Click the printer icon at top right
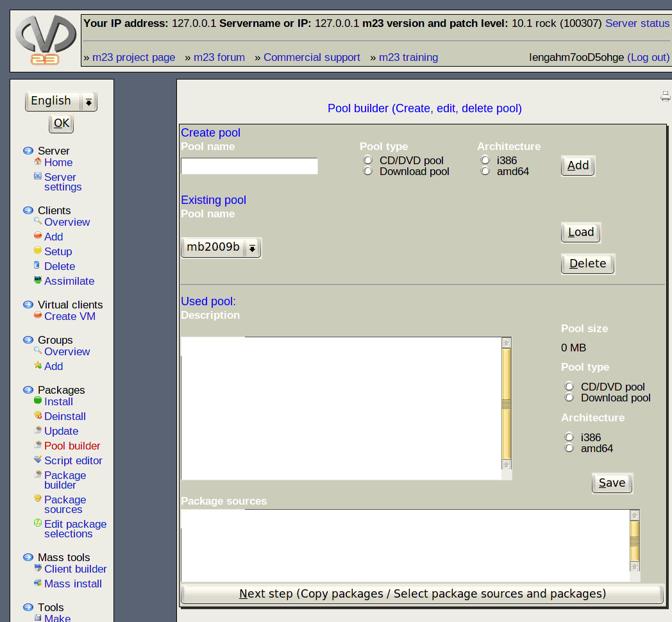 pyautogui.click(x=665, y=96)
